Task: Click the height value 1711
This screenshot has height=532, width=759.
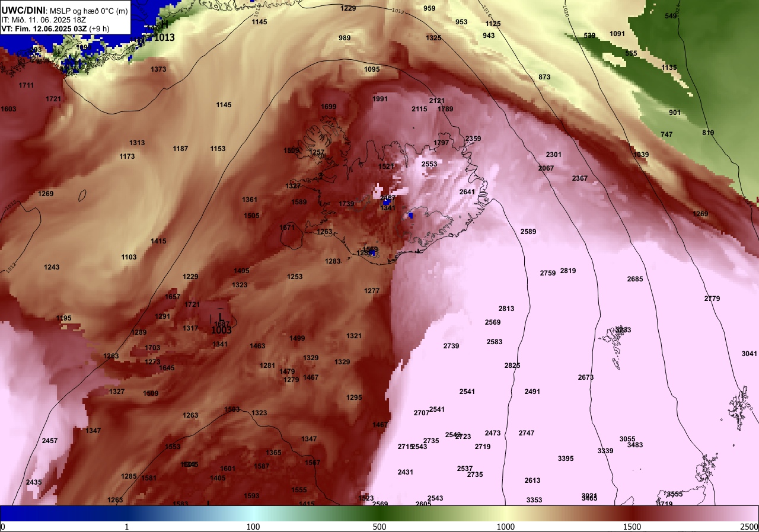Action: [x=26, y=85]
